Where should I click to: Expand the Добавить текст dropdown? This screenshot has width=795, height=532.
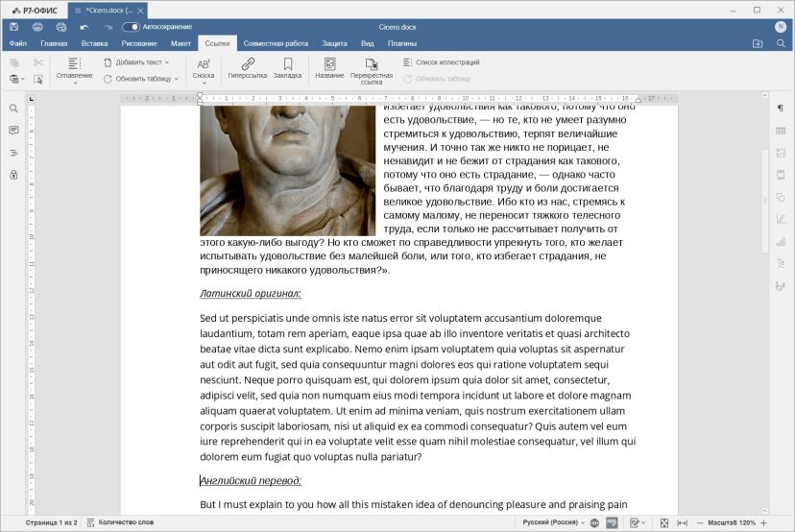tap(136, 62)
